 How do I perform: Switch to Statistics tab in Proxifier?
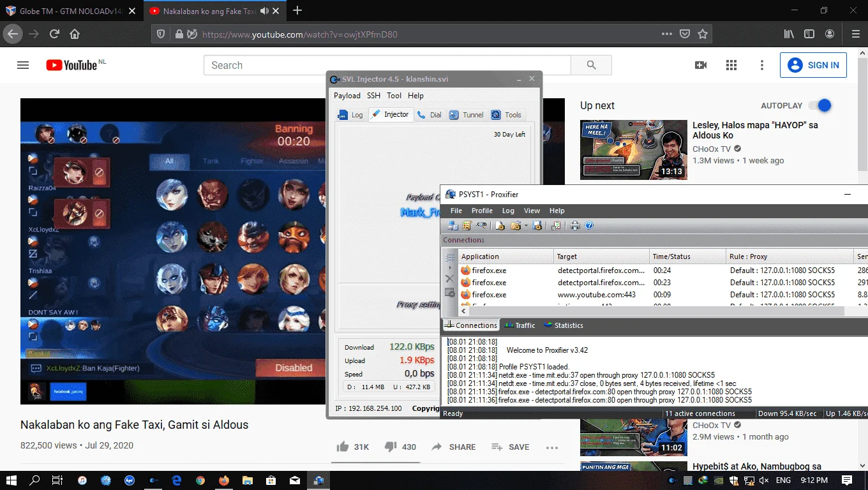pos(564,325)
